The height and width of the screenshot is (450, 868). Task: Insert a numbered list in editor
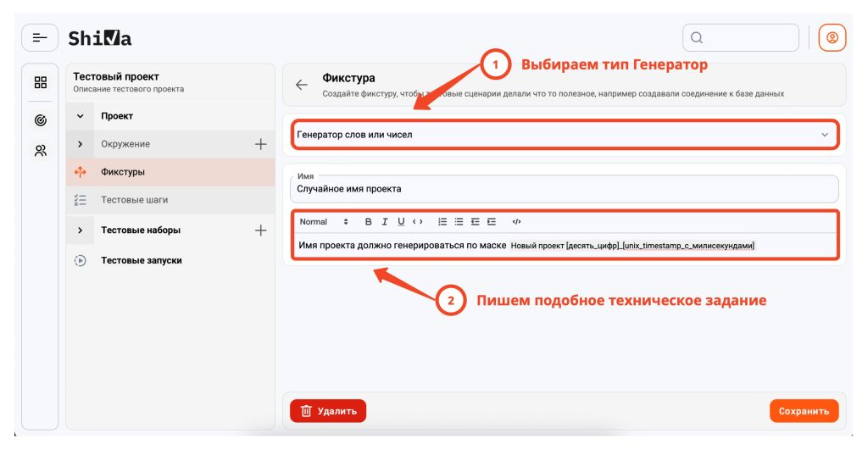[442, 222]
